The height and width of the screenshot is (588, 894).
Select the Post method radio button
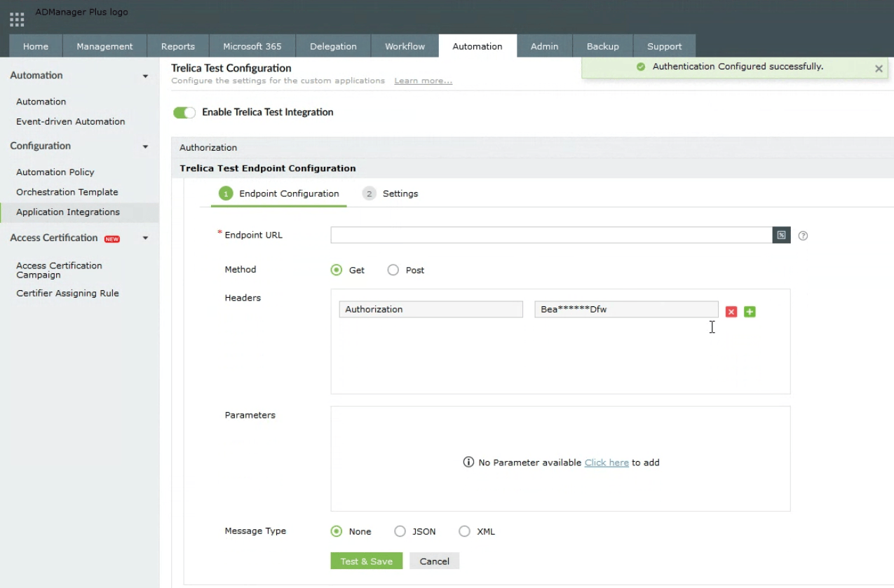(393, 270)
